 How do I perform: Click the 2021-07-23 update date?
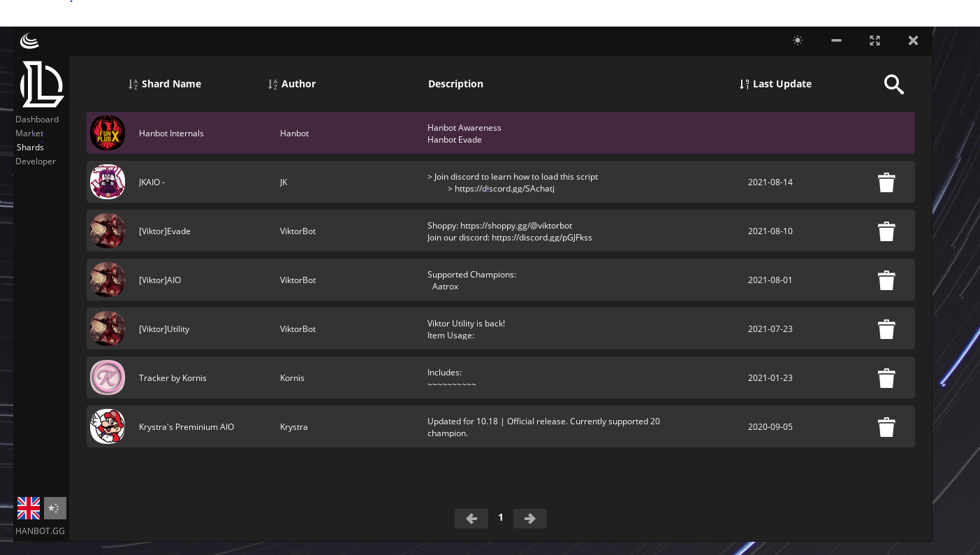[770, 329]
